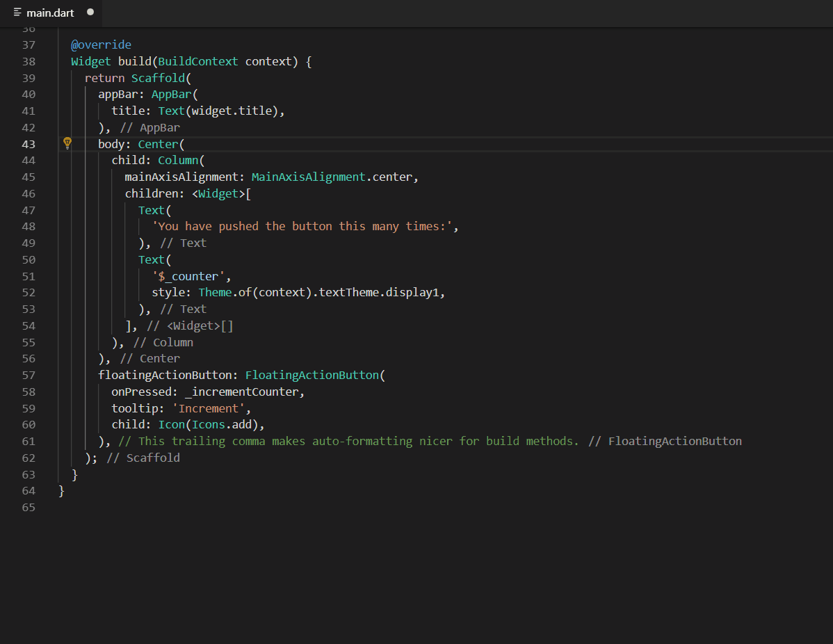Click the @override annotation on line 37
Image resolution: width=833 pixels, height=644 pixels.
click(101, 45)
